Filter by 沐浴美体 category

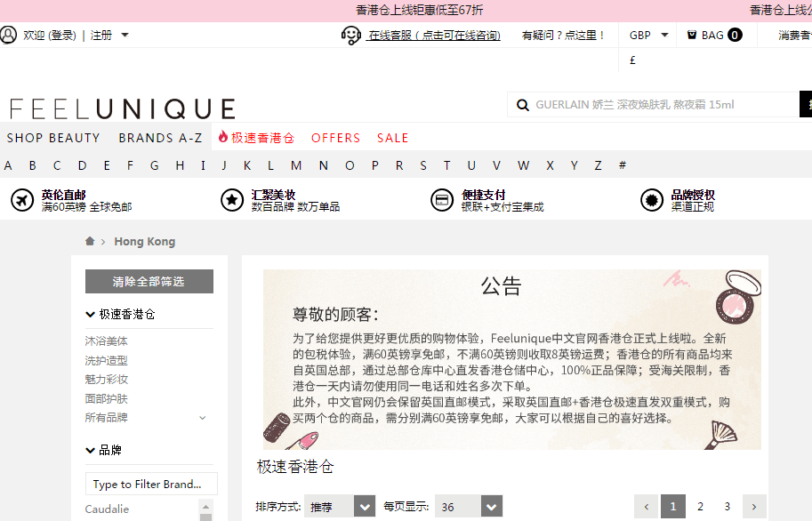(106, 341)
